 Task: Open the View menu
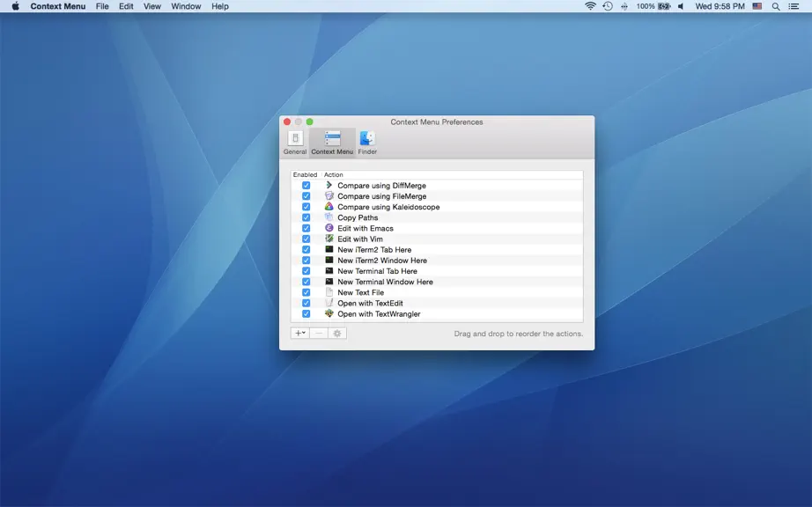pyautogui.click(x=151, y=6)
